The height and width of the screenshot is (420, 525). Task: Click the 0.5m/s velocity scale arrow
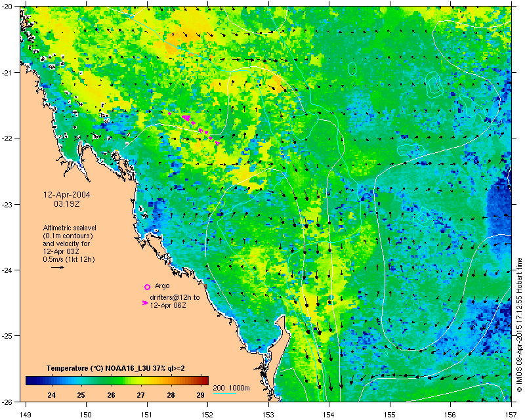tap(58, 267)
